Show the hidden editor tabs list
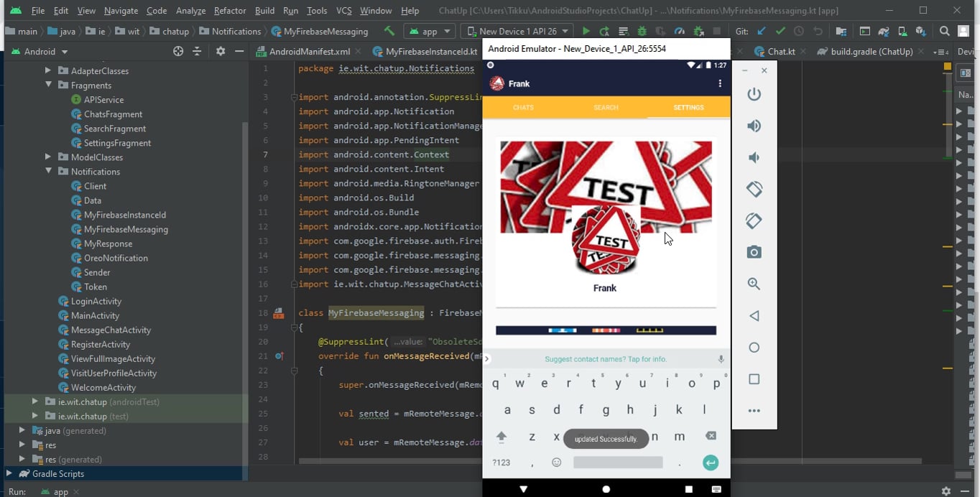Viewport: 980px width, 497px height. (940, 52)
